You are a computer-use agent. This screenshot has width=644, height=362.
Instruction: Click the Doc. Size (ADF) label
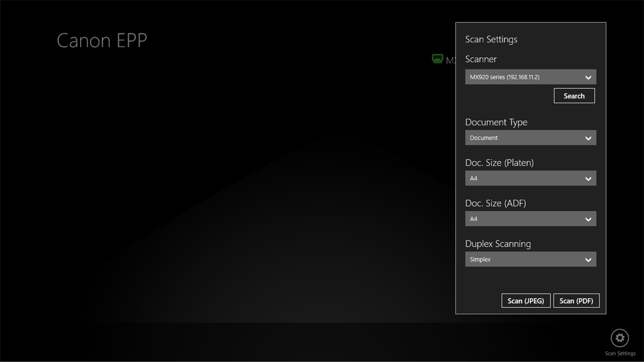(x=496, y=203)
